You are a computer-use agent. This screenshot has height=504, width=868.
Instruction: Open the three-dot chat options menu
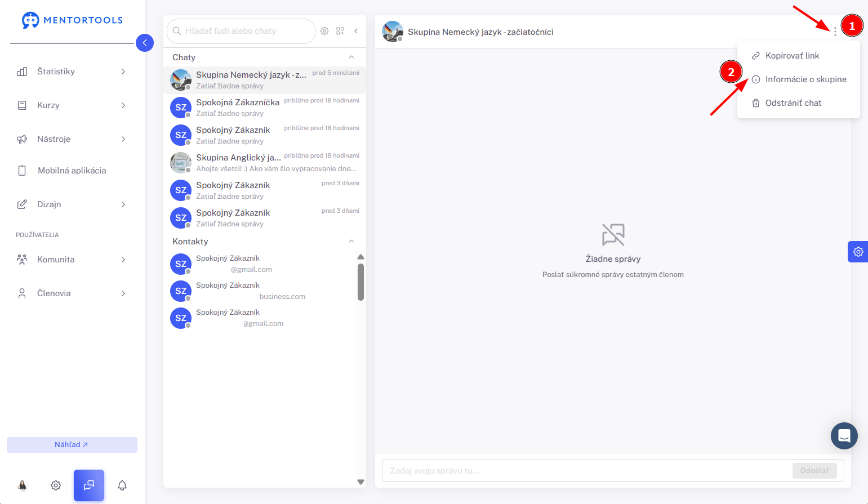pos(835,32)
